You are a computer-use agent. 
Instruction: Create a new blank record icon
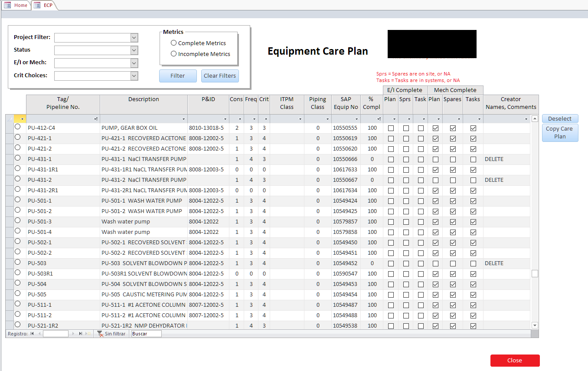(x=88, y=334)
